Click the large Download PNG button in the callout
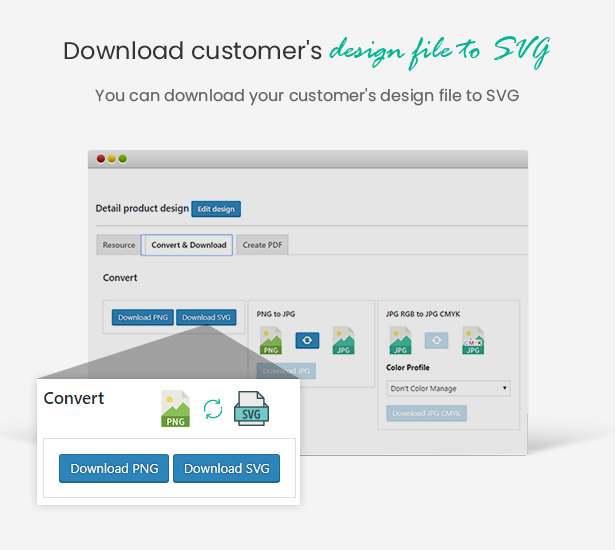This screenshot has width=616, height=550. [x=114, y=468]
